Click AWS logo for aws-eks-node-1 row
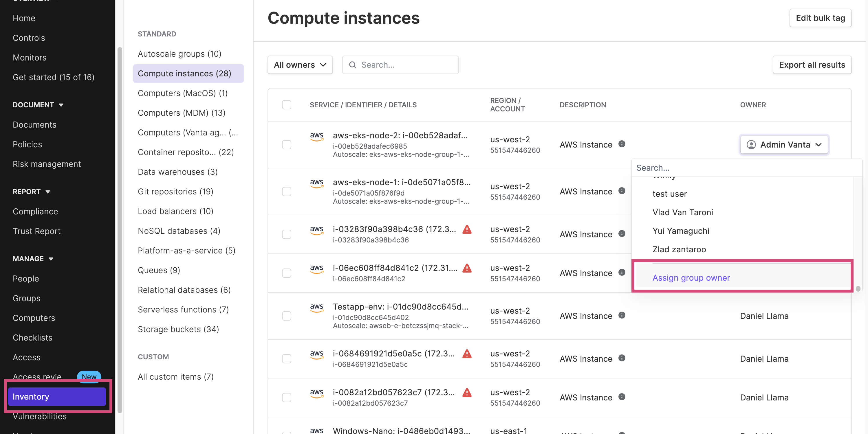The image size is (868, 434). pos(316,183)
